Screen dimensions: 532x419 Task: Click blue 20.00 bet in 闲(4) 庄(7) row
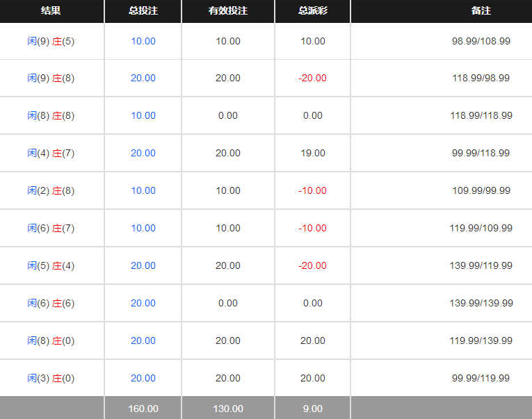[x=143, y=154]
